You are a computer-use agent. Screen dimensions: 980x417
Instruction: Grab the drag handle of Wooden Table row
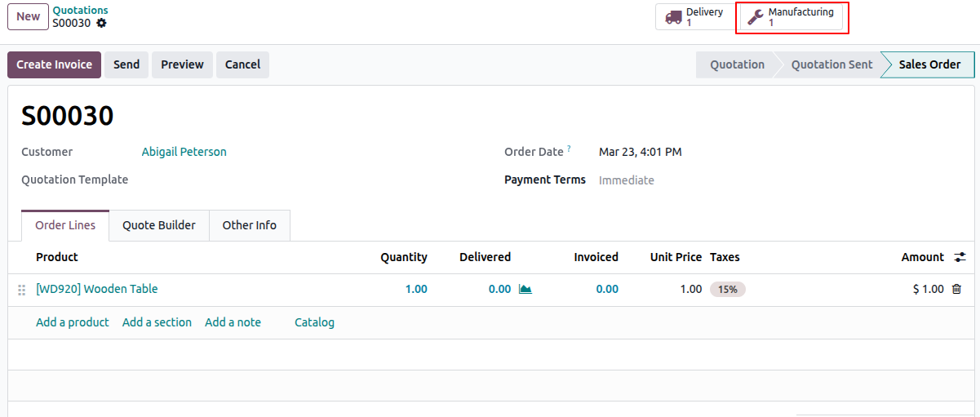pos(22,290)
